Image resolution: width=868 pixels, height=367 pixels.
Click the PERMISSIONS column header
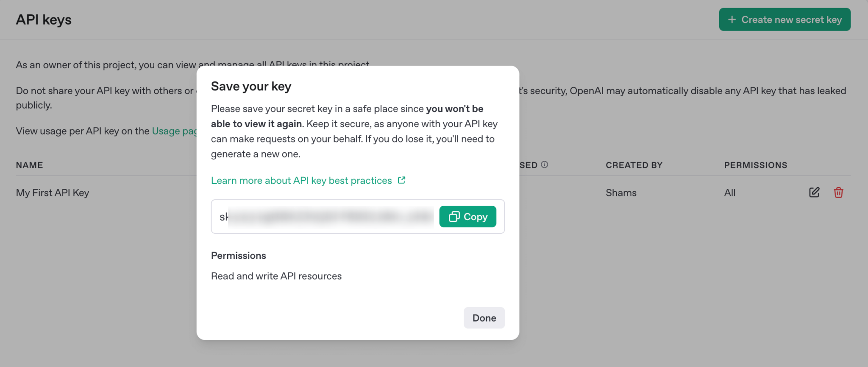click(755, 165)
